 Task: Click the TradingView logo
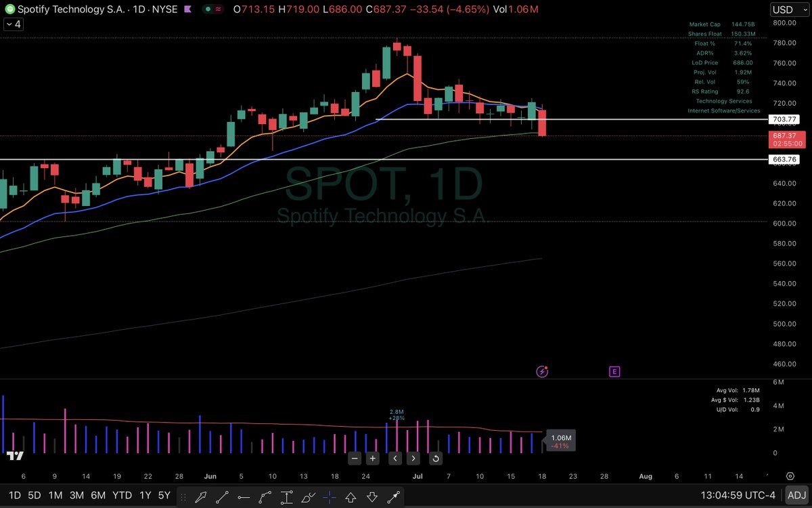(14, 456)
